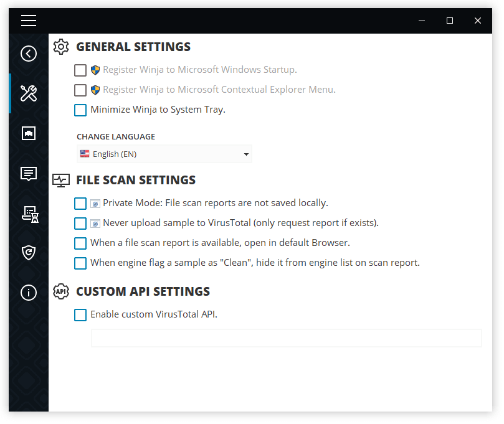The image size is (504, 424).
Task: Enable open report in default Browser
Action: tap(80, 243)
